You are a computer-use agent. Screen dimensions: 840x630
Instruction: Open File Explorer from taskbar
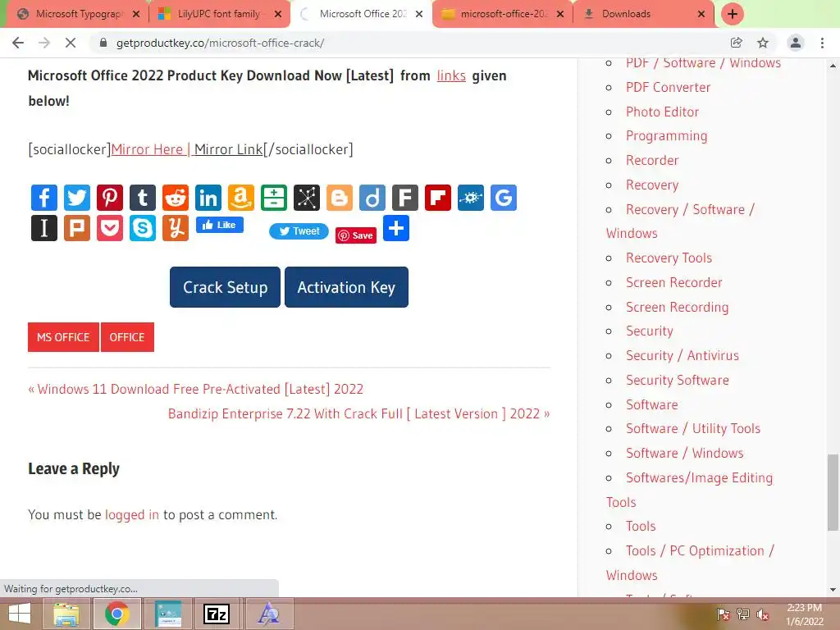click(x=66, y=614)
